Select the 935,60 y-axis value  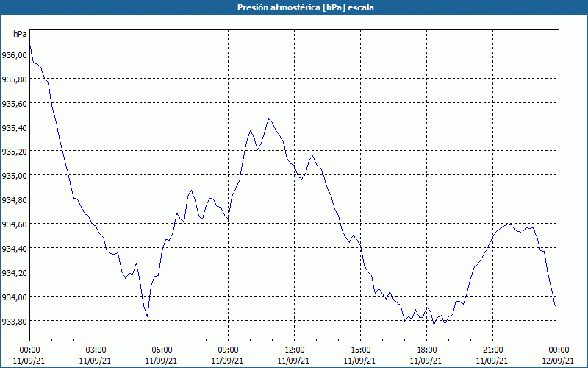click(x=14, y=103)
